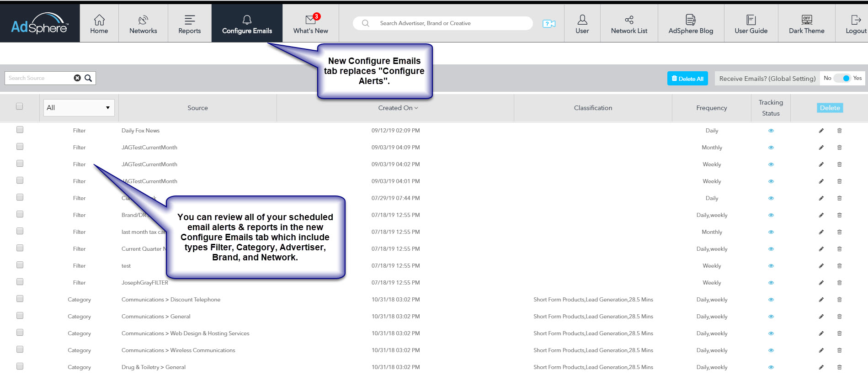The height and width of the screenshot is (375, 868).
Task: Toggle tracking status eye for Drug & Toiletry row
Action: 771,367
